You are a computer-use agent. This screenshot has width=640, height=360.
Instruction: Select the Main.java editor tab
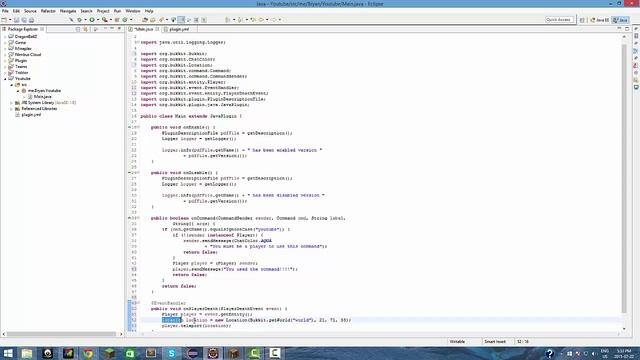tap(143, 29)
